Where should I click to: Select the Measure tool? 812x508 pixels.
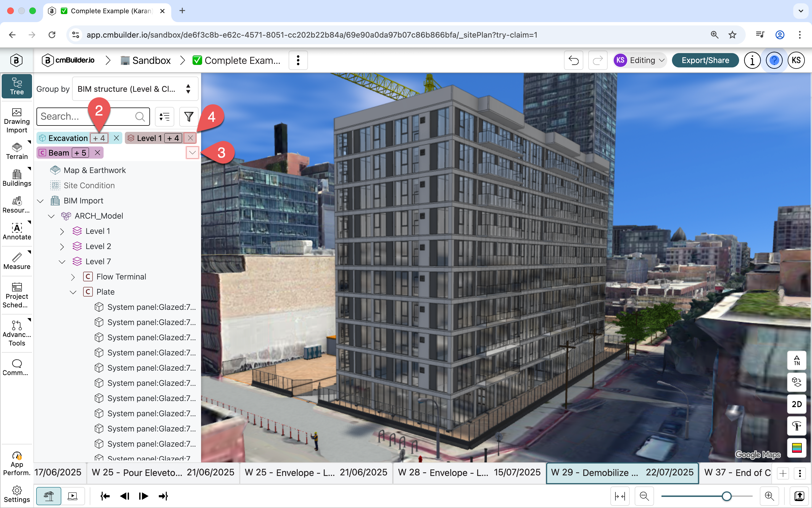(x=17, y=261)
